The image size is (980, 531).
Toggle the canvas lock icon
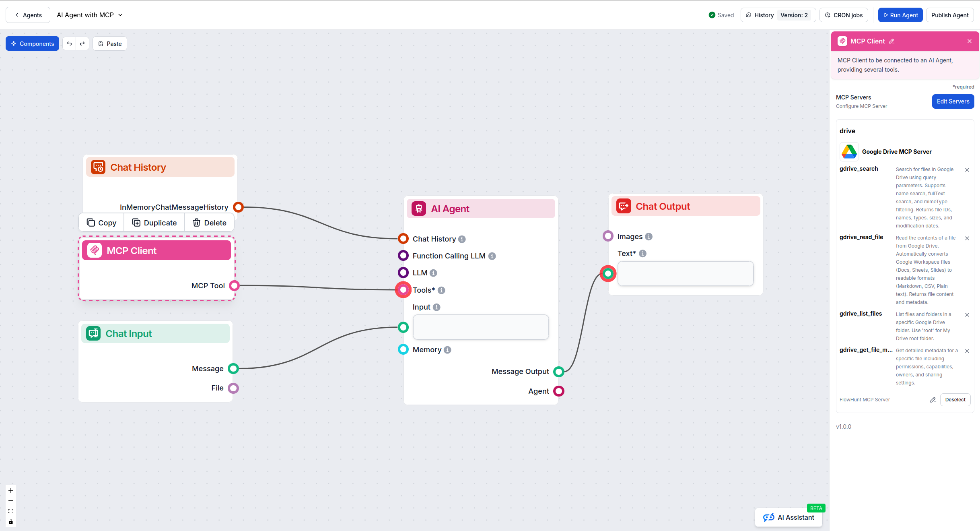click(11, 522)
